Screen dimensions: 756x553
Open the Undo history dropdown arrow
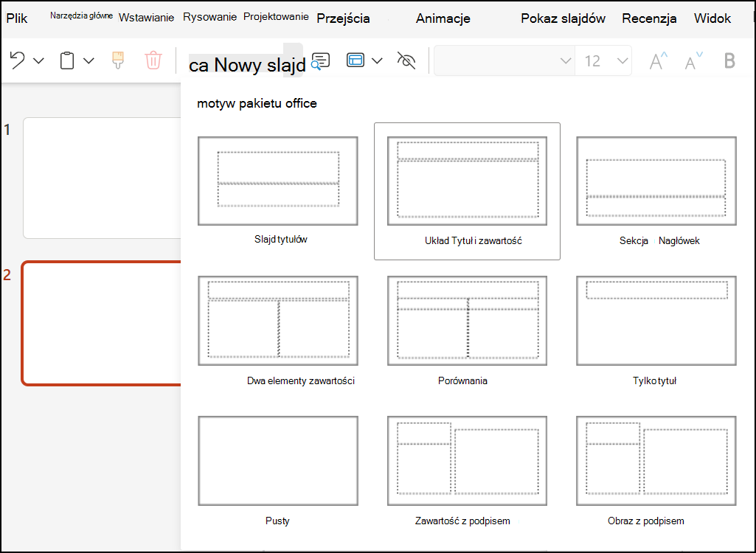point(38,60)
